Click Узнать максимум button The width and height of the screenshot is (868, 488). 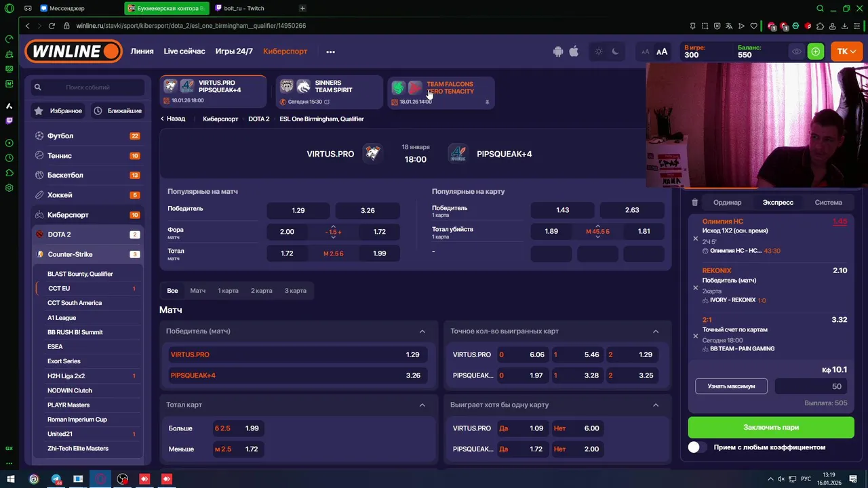tap(731, 386)
